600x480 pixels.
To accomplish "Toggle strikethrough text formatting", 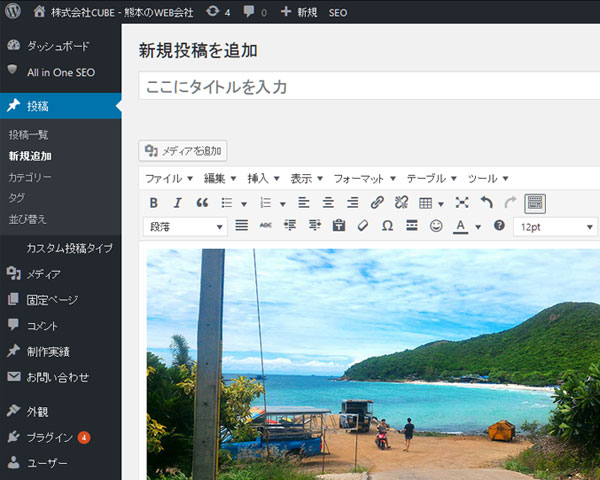I will (x=265, y=226).
